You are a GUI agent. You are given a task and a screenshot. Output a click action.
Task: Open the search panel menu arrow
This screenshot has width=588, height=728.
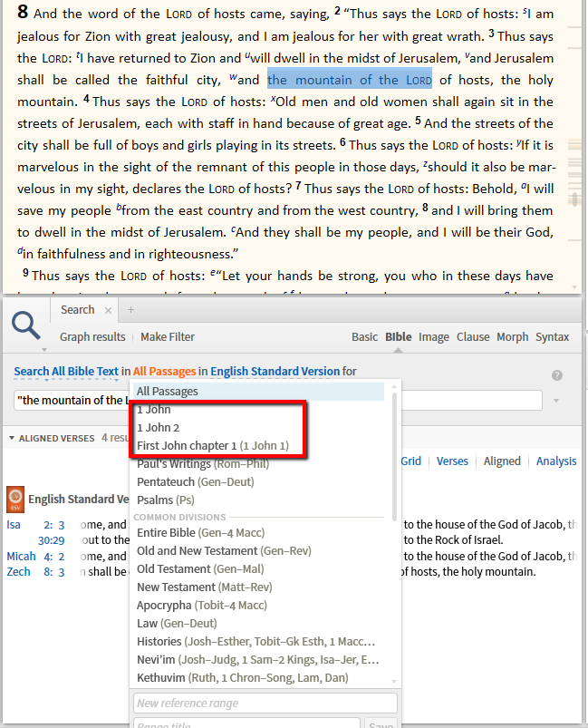click(x=44, y=350)
